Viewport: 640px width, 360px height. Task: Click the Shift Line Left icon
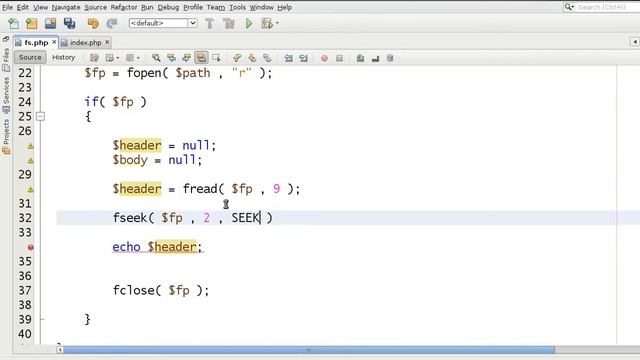pyautogui.click(x=288, y=58)
